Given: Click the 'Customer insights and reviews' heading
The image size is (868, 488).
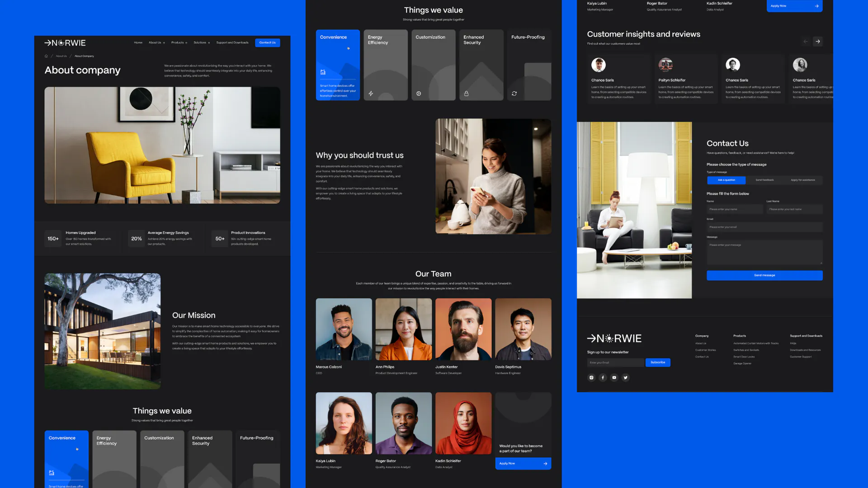Looking at the screenshot, I should pos(643,34).
